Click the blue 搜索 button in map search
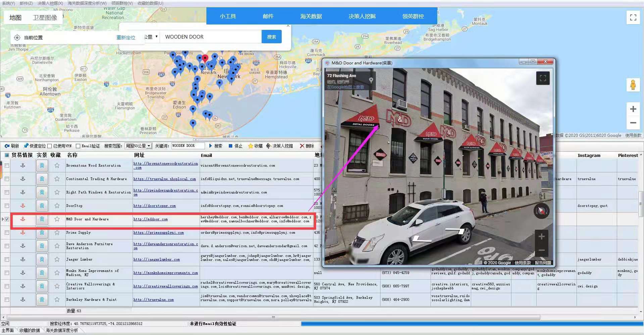This screenshot has height=335, width=644. (271, 37)
